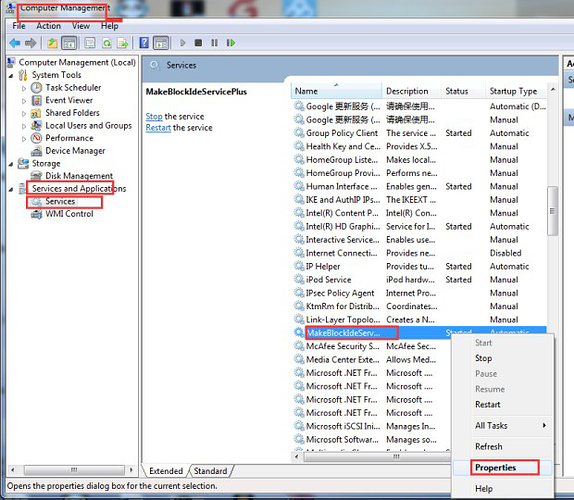Viewport: 574px width, 500px height.
Task: Select the IP Helper service row
Action: pyautogui.click(x=420, y=266)
